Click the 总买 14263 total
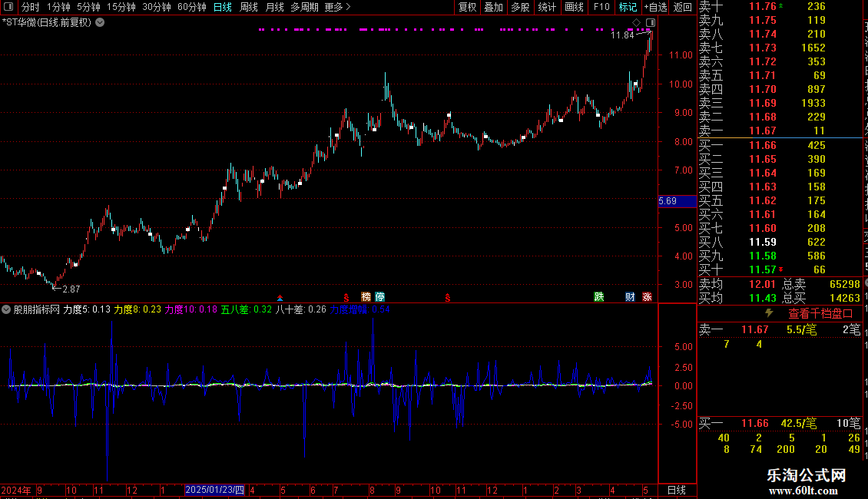 (821, 298)
